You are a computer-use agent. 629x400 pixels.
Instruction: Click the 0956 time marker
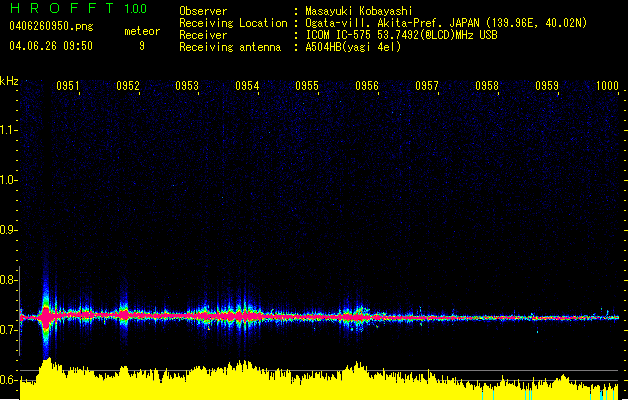tap(367, 85)
